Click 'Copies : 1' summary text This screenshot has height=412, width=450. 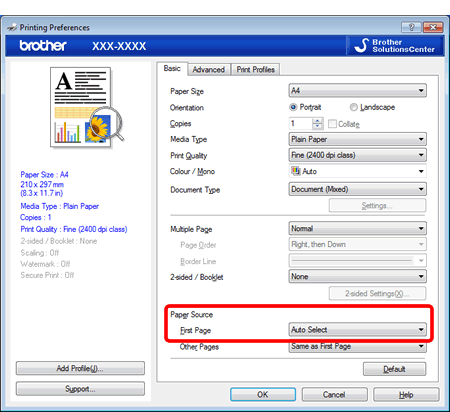point(36,217)
